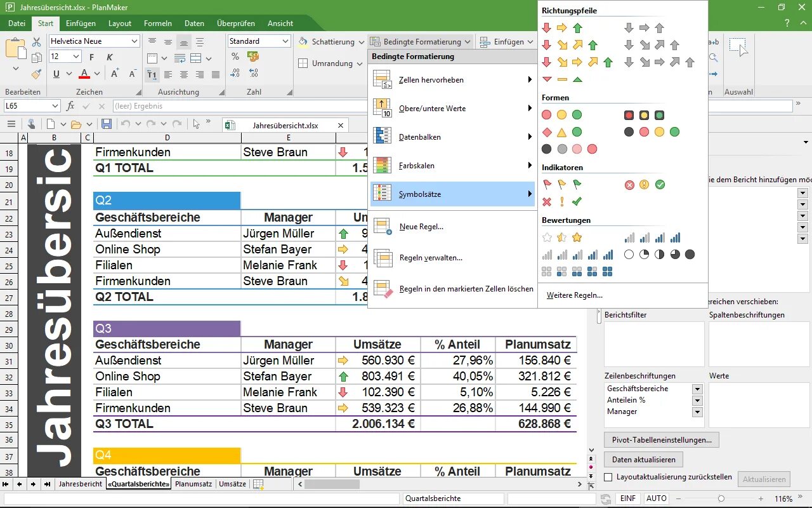Click the touch mode hand icon

pos(30,124)
